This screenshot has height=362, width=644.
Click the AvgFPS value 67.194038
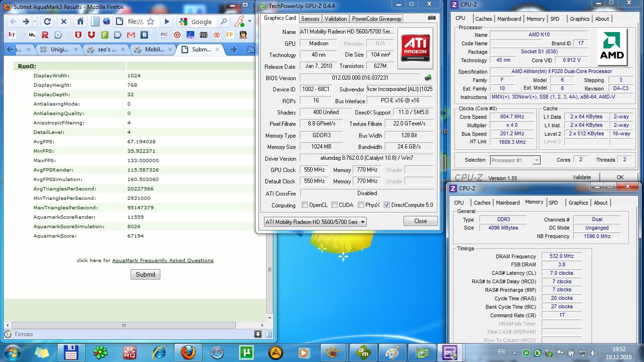(x=141, y=141)
